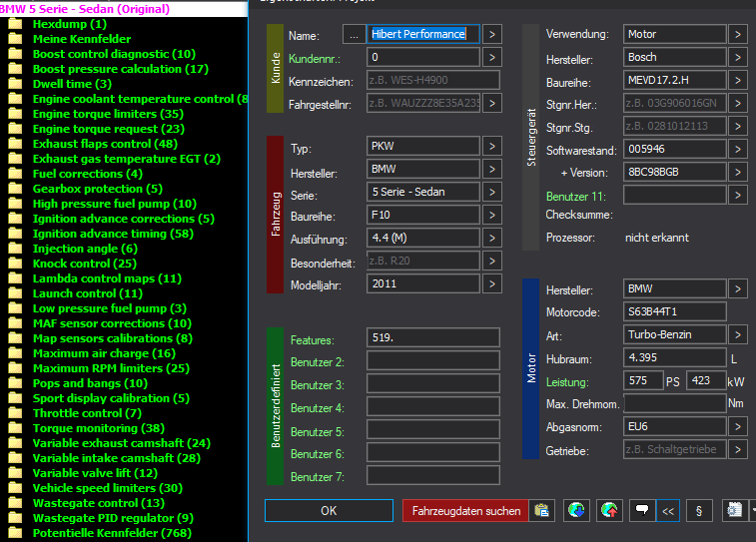Screen dimensions: 756x542
Task: Click the folder icon beside Potentielle Kennfelder (768)
Action: click(x=15, y=532)
